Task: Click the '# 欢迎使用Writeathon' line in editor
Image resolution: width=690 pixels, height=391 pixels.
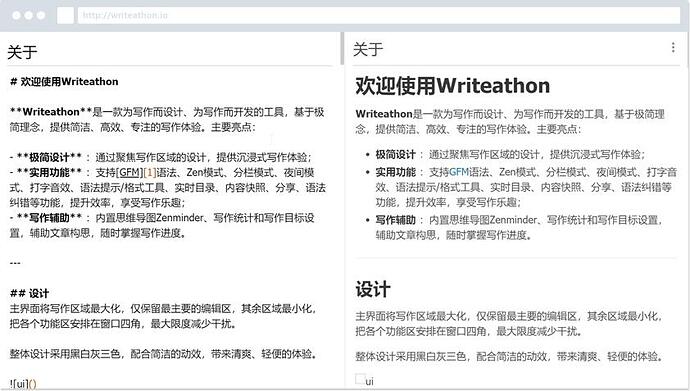Action: [64, 82]
